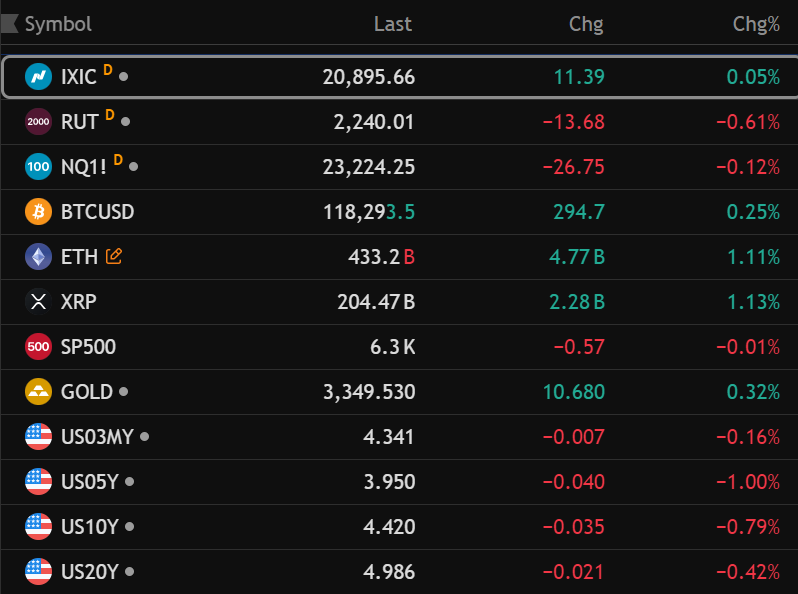Viewport: 798px width, 594px height.
Task: Click US10Y percent change −0.79%
Action: (748, 527)
